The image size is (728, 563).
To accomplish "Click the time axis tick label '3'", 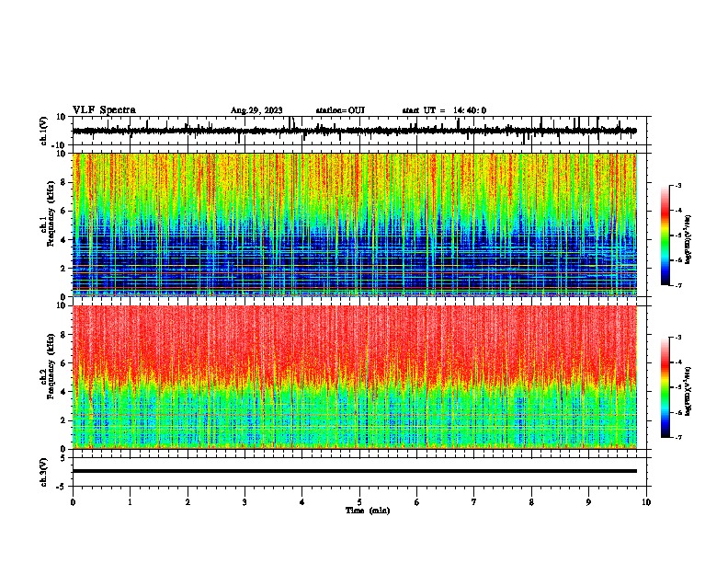I will tap(245, 502).
